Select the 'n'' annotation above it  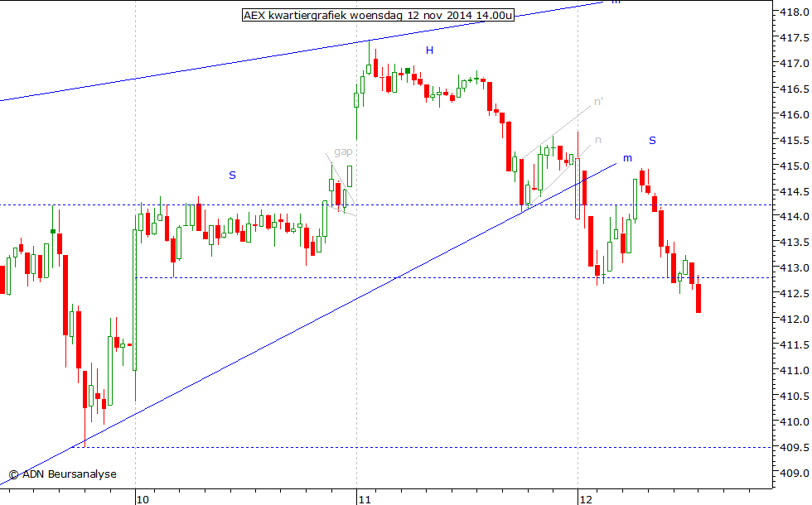[x=597, y=103]
